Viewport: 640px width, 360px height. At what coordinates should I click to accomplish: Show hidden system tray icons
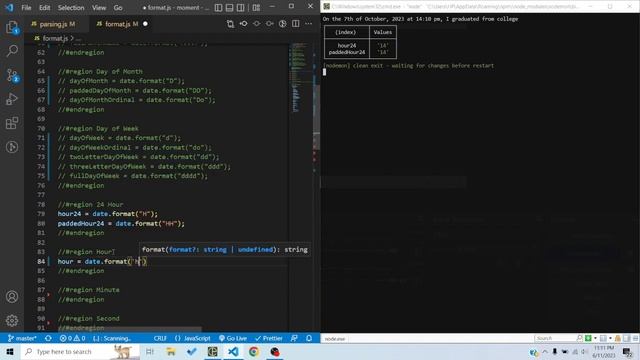pyautogui.click(x=544, y=351)
